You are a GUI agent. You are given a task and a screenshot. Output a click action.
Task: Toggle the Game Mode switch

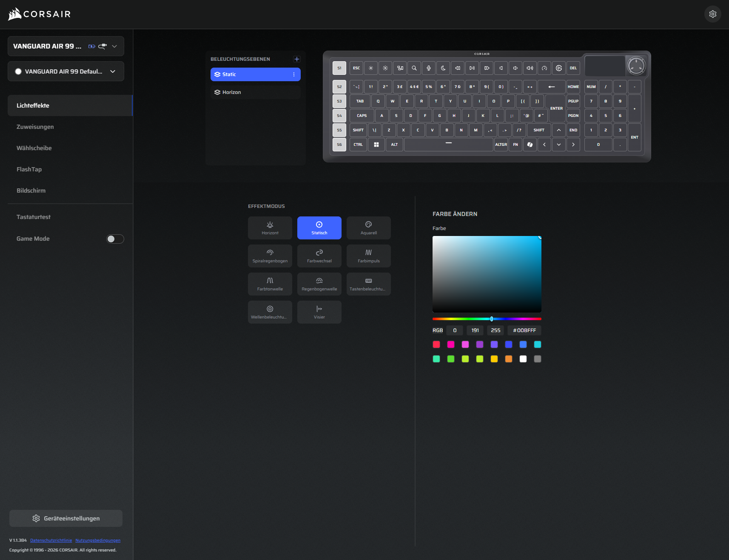click(x=115, y=239)
